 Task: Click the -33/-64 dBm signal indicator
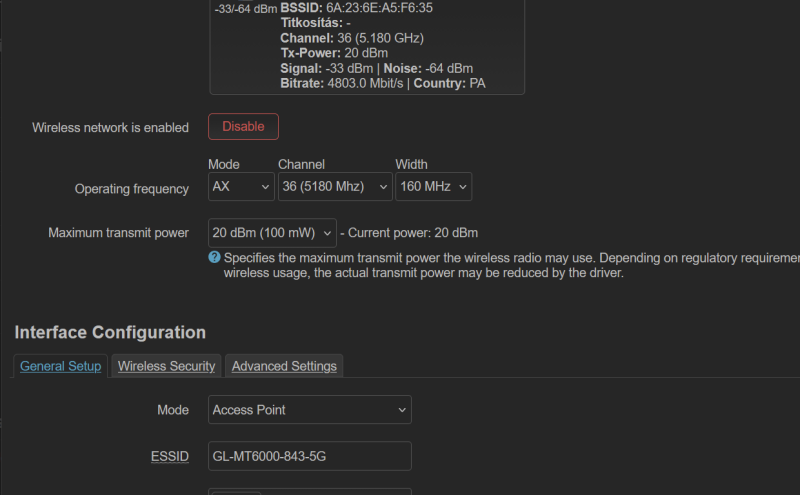point(245,9)
